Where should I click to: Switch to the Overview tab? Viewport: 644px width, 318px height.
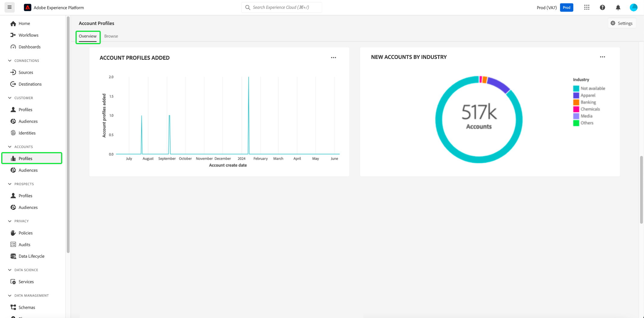click(88, 36)
